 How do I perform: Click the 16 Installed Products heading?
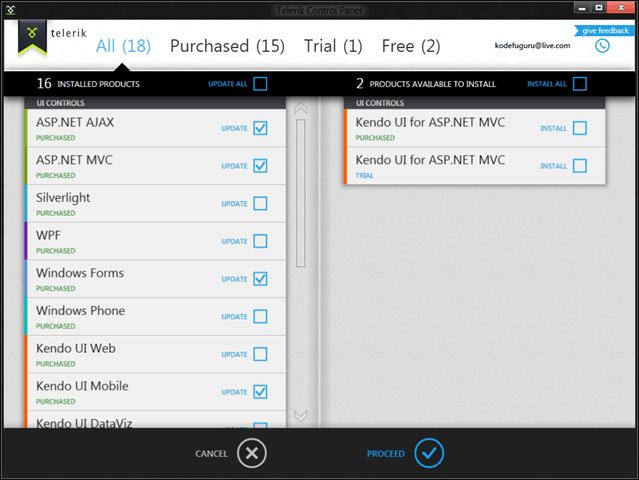(x=88, y=84)
